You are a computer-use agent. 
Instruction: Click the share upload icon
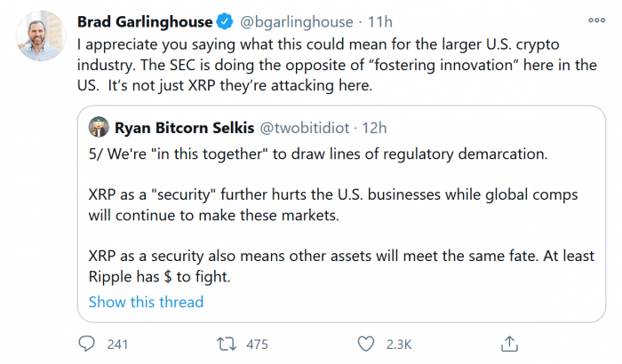pyautogui.click(x=509, y=342)
